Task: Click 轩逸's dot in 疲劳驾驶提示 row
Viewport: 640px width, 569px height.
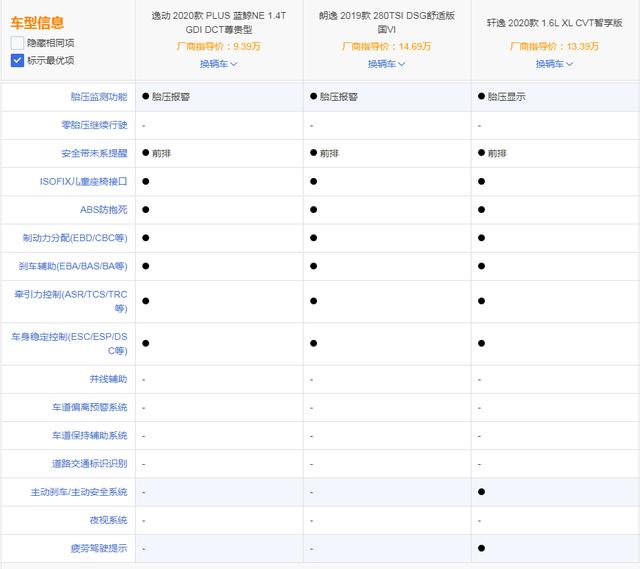Action: pyautogui.click(x=482, y=548)
